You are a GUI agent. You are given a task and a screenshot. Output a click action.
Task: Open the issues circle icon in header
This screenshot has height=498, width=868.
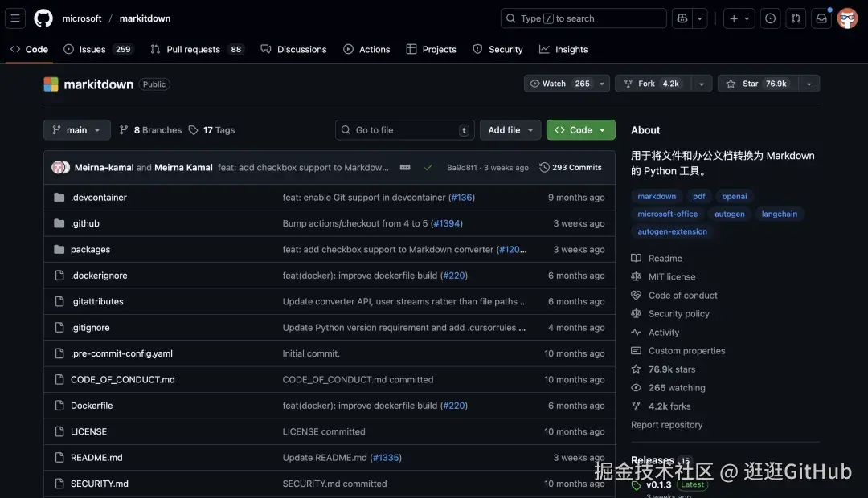pos(770,18)
